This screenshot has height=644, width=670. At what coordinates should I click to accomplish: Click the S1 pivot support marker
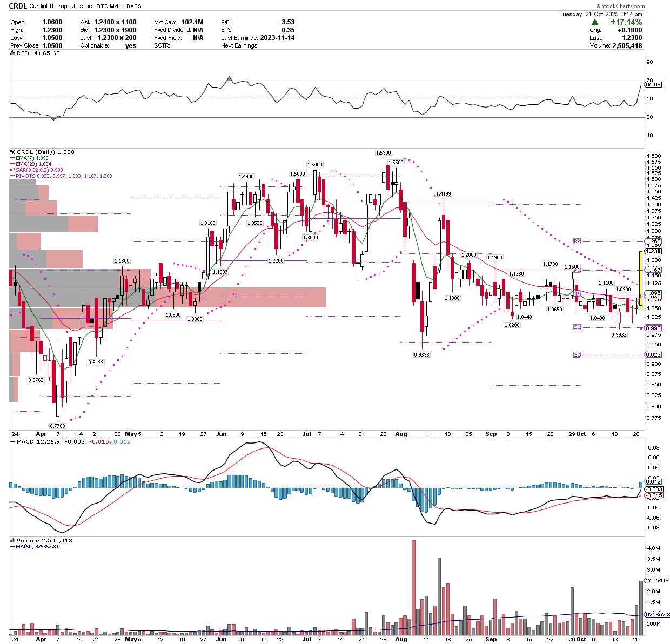577,327
